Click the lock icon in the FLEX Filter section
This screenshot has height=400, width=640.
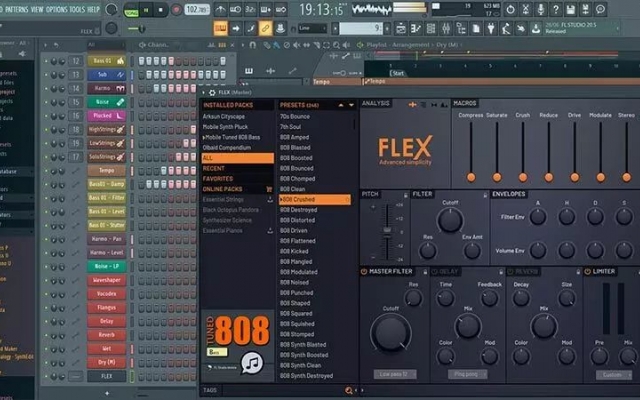(485, 195)
